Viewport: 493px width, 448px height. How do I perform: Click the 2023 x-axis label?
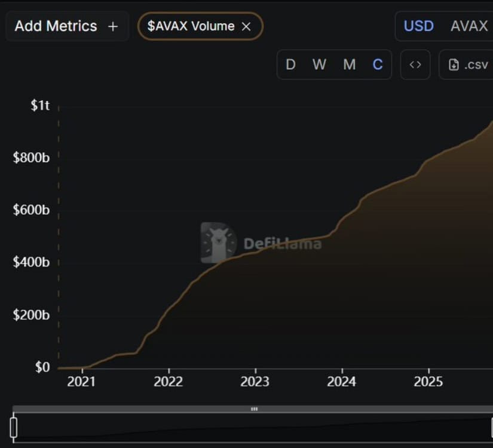click(255, 382)
